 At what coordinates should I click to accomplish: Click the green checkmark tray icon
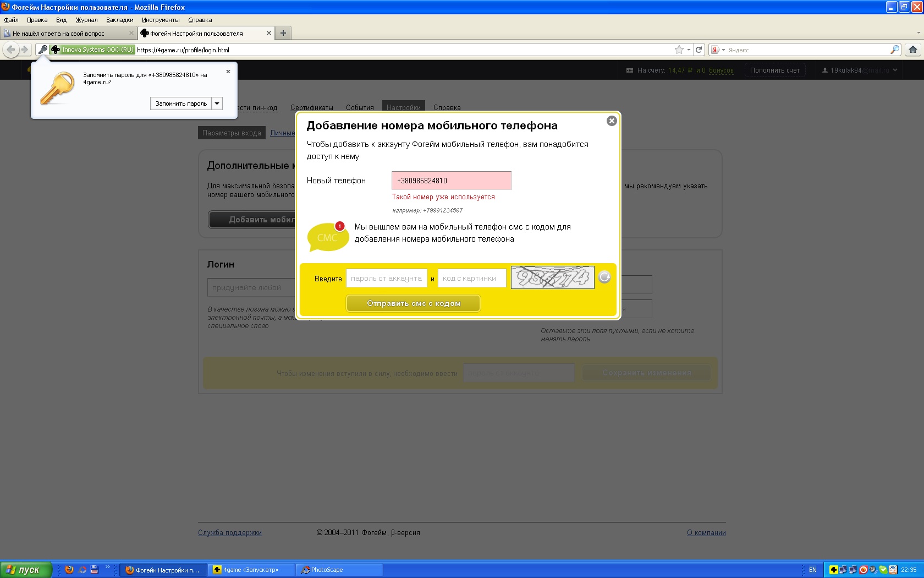[x=883, y=570]
